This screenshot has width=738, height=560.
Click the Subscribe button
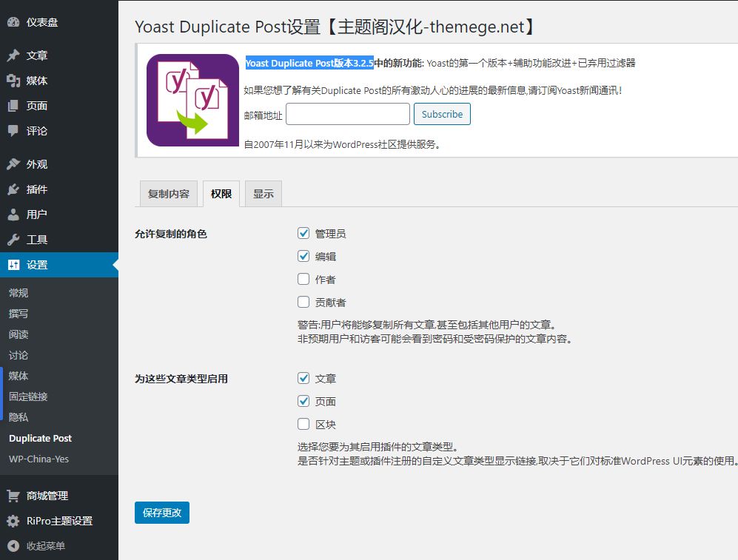442,114
